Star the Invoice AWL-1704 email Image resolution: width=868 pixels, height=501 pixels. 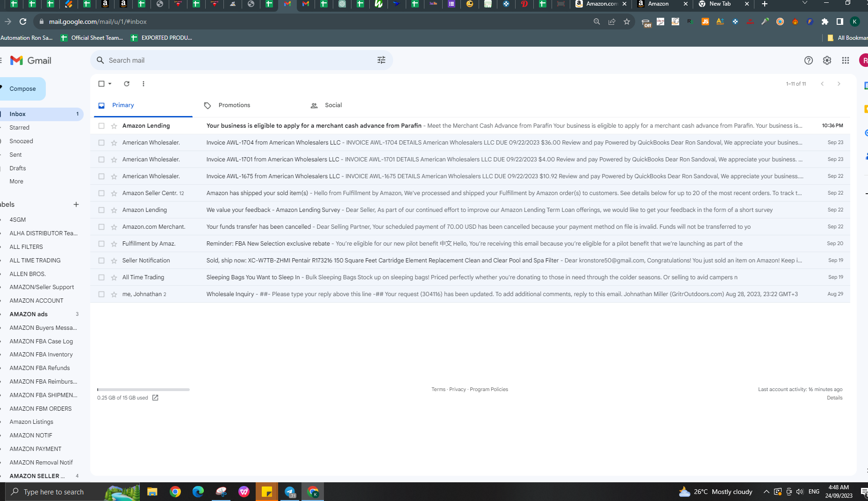pos(114,143)
